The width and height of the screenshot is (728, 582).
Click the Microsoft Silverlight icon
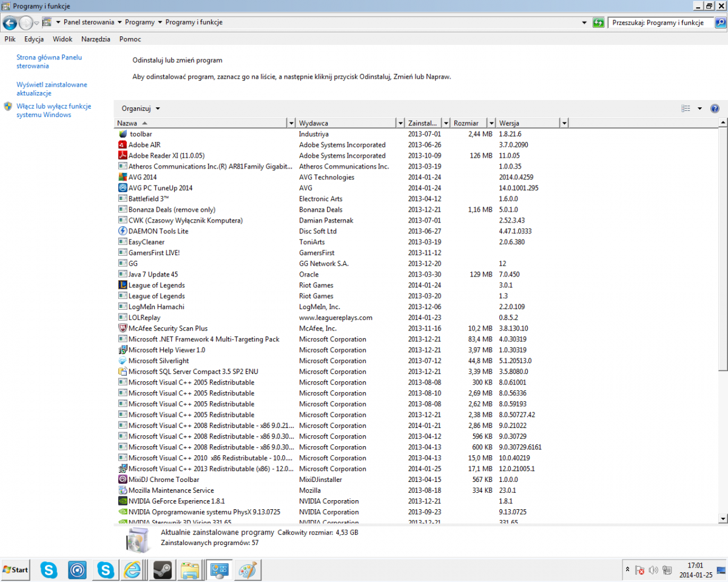tap(123, 361)
